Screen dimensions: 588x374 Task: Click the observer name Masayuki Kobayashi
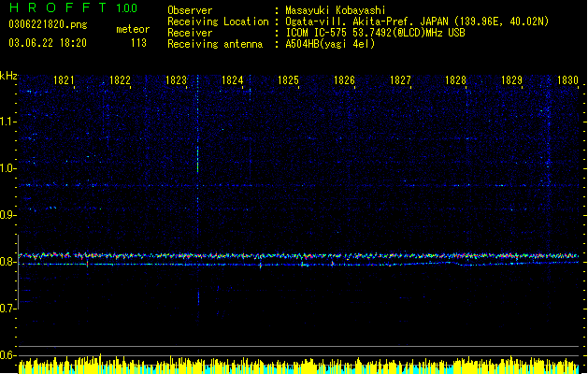[336, 10]
